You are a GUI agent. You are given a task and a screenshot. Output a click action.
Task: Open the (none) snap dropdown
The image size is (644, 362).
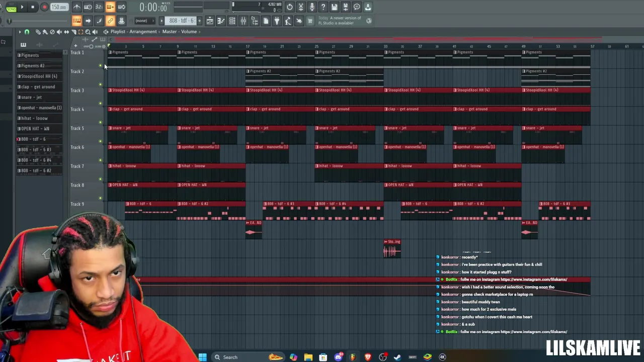click(x=145, y=21)
